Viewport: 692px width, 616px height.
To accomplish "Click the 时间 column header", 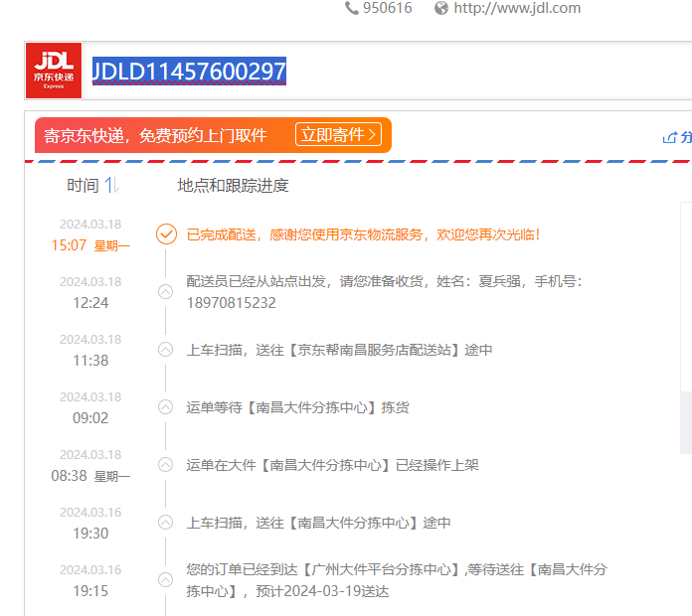I will [x=83, y=185].
